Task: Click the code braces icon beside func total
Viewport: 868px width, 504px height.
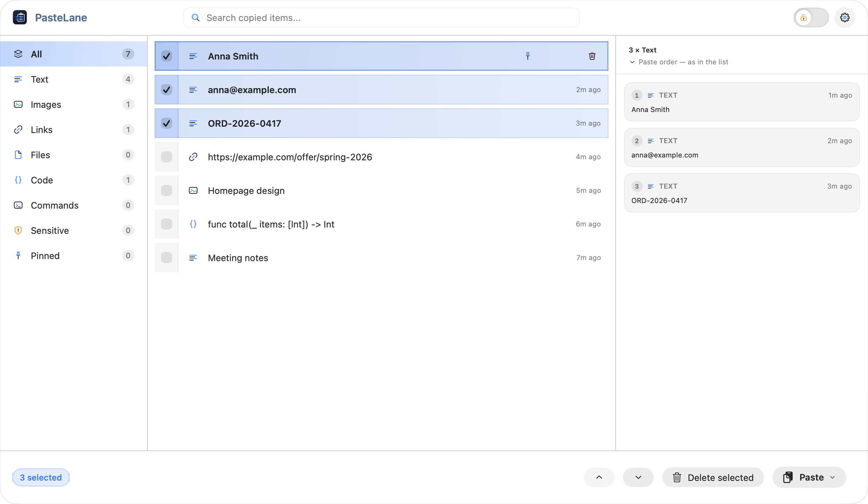Action: 193,224
